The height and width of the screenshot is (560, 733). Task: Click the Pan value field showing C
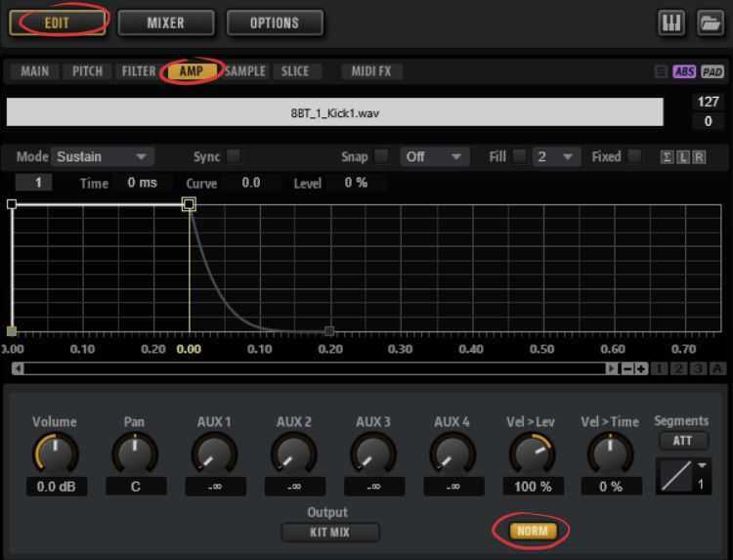136,487
